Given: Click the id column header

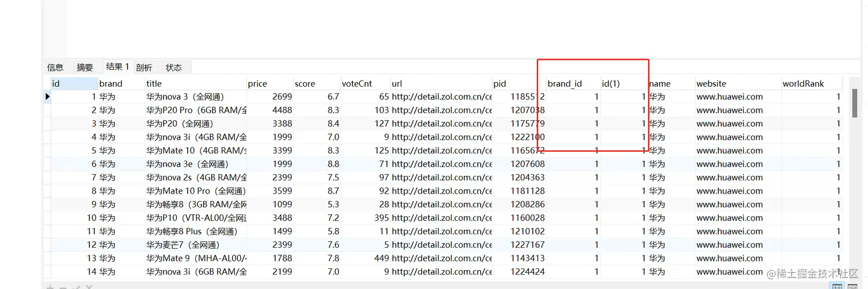Looking at the screenshot, I should tap(74, 83).
